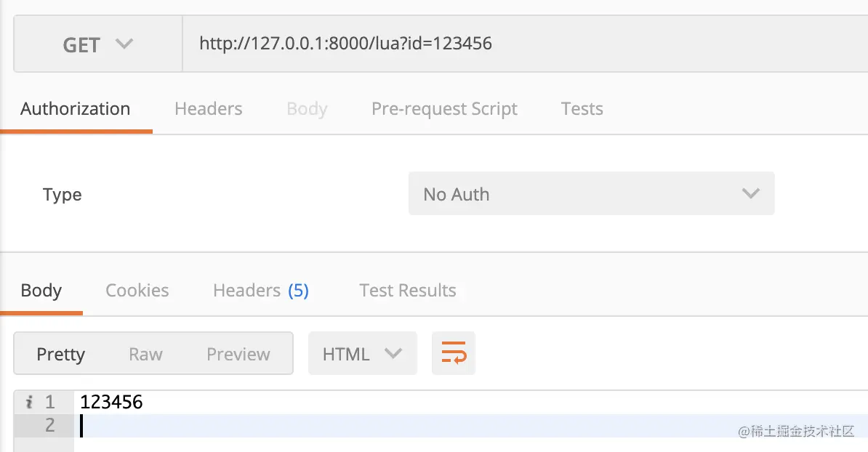Image resolution: width=868 pixels, height=452 pixels.
Task: Open the response Cookies tab
Action: pyautogui.click(x=137, y=291)
